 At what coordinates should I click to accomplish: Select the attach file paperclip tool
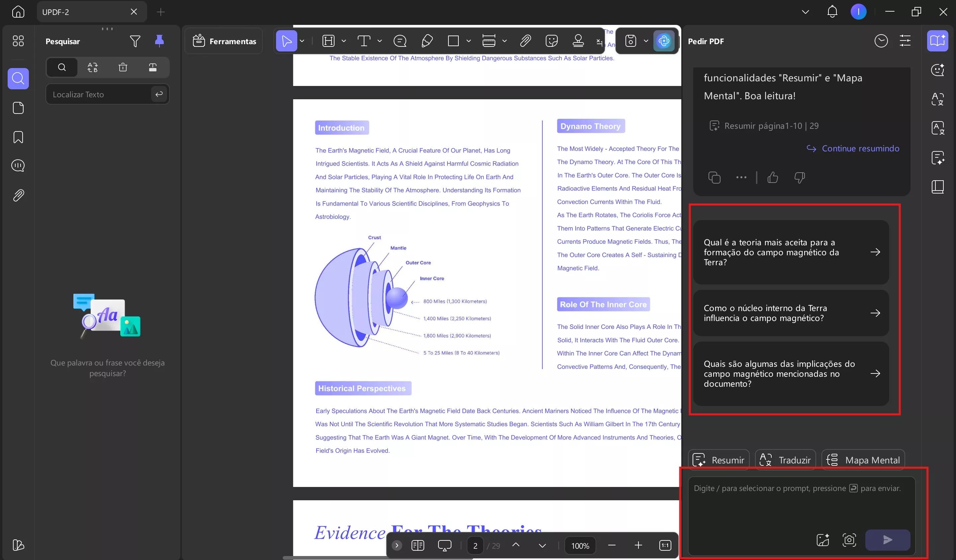click(526, 41)
